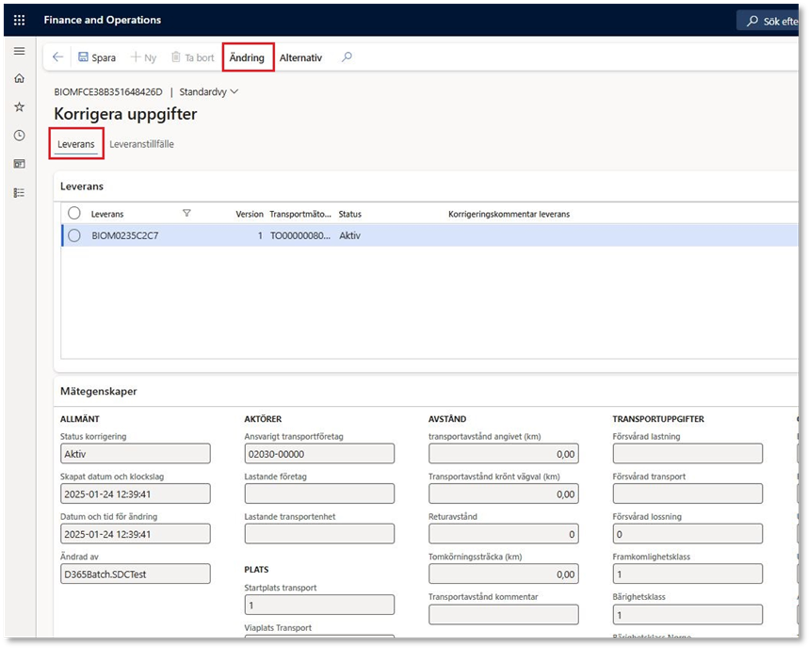This screenshot has width=812, height=651.
Task: Click Spara save button
Action: click(x=97, y=57)
